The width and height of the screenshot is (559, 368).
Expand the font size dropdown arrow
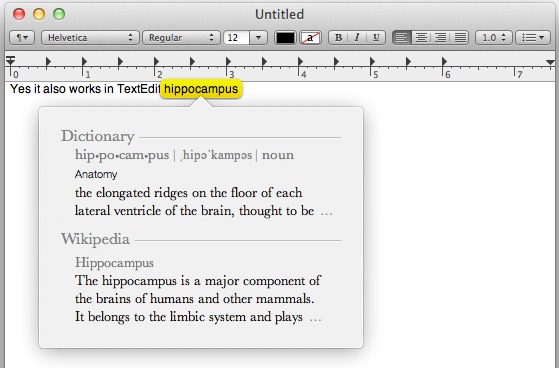click(x=258, y=37)
